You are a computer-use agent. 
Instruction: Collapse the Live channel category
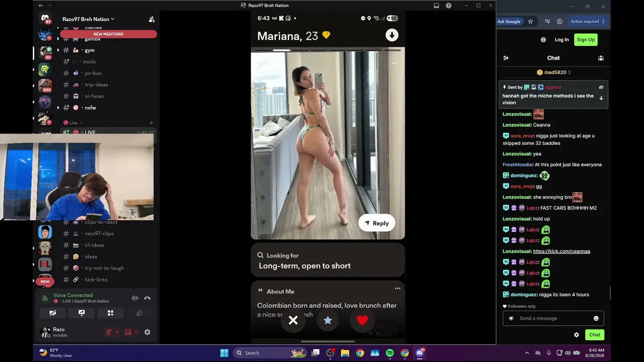[x=73, y=123]
